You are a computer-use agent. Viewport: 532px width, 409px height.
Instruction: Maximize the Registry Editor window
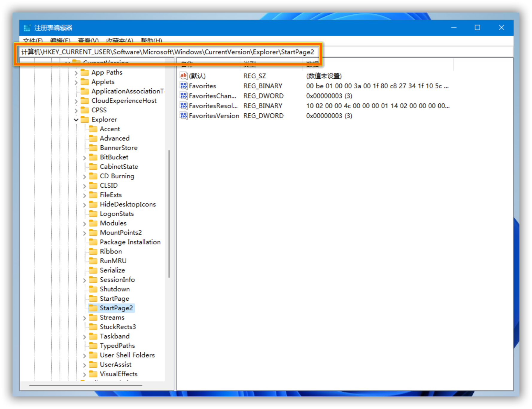point(478,28)
